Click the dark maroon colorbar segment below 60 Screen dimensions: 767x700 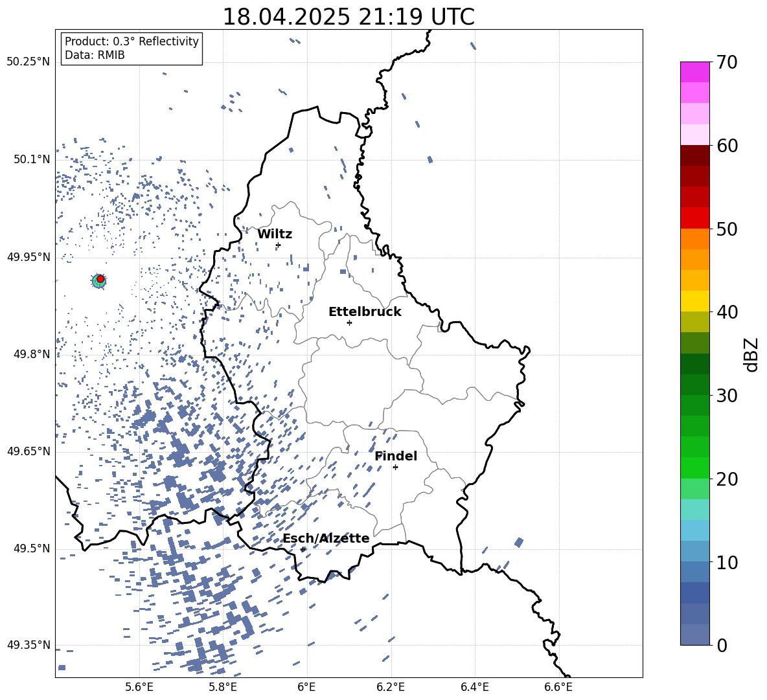point(695,155)
